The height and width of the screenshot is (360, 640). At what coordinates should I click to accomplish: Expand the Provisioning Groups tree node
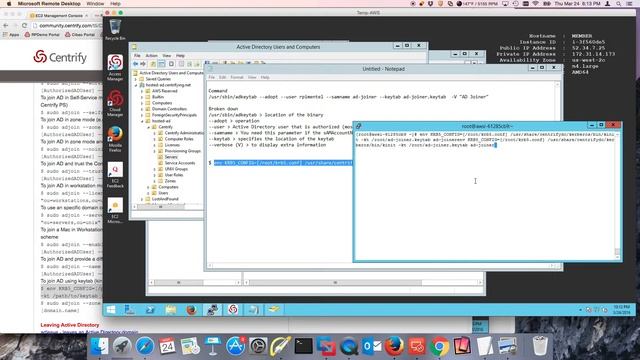click(155, 151)
